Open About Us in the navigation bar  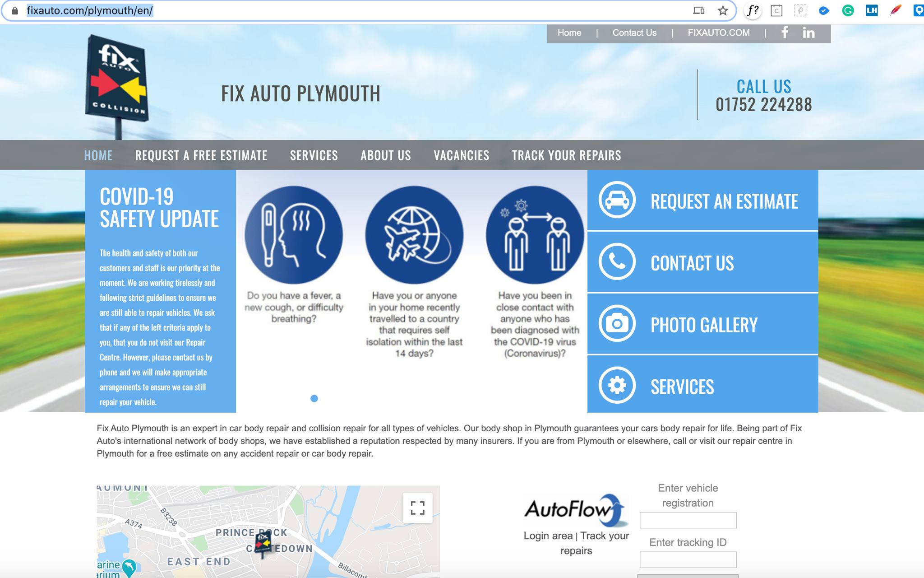pos(385,155)
